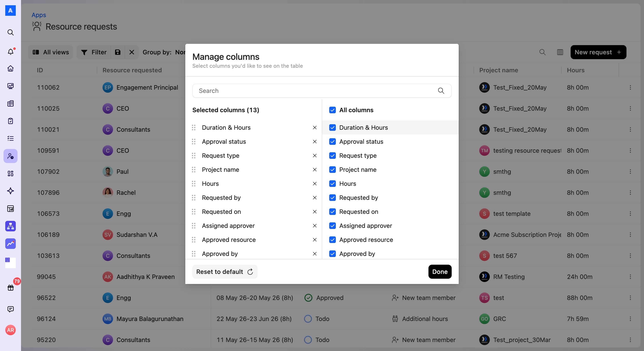
Task: Click the Done button
Action: 440,271
